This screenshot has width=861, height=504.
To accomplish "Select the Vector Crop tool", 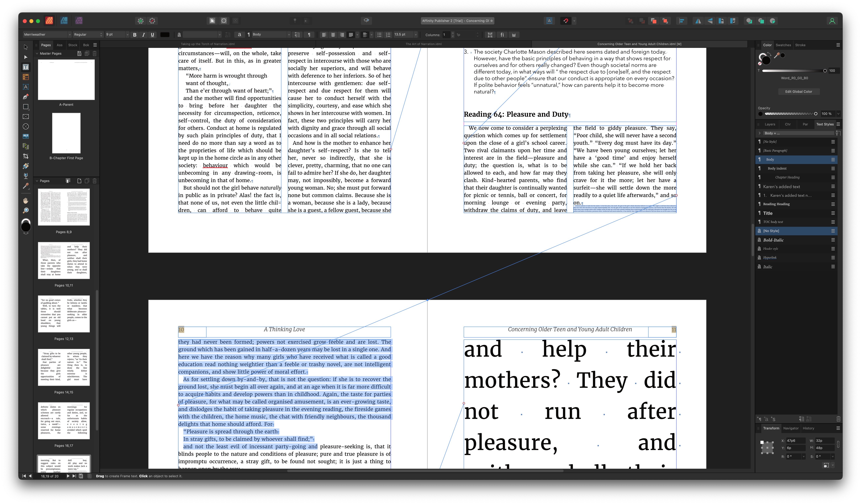I will tap(26, 156).
